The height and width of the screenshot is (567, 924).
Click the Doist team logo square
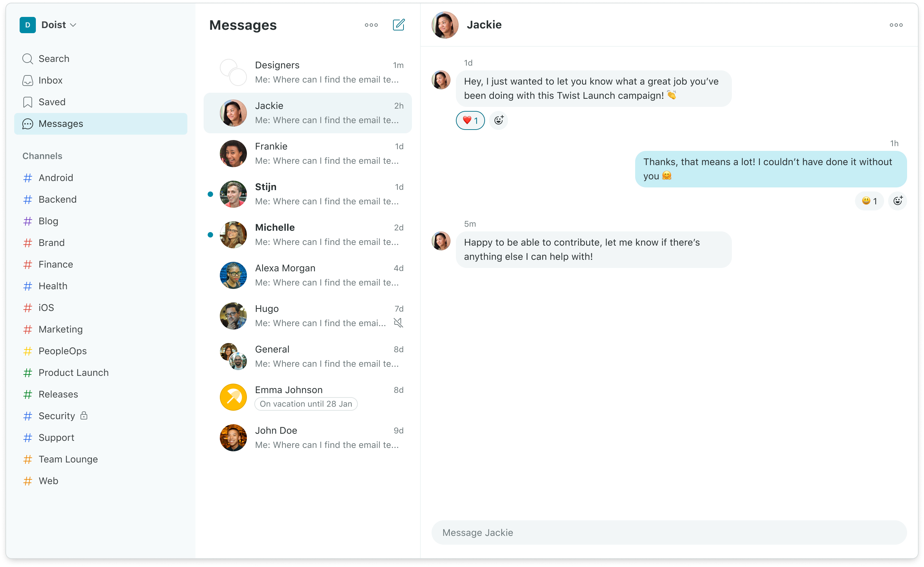[x=27, y=25]
